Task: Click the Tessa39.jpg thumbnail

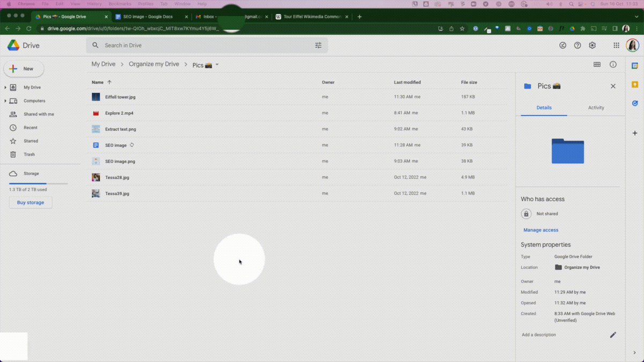Action: click(x=96, y=194)
